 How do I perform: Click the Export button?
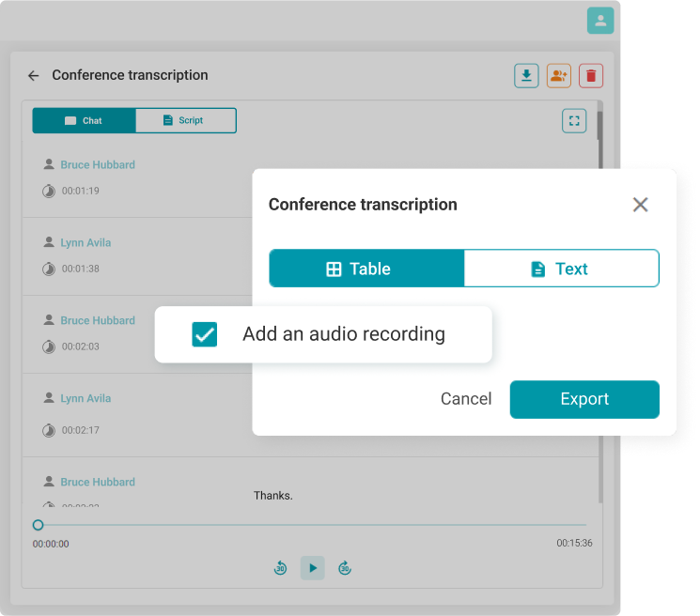coord(584,399)
